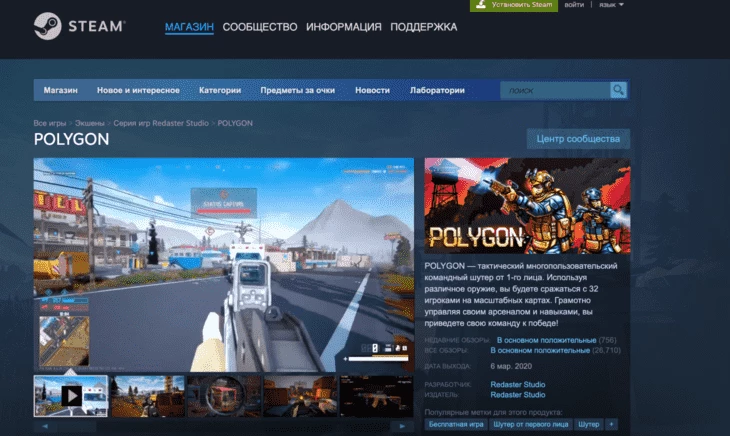Click the plus button to add tags
This screenshot has width=730, height=436.
pyautogui.click(x=611, y=424)
